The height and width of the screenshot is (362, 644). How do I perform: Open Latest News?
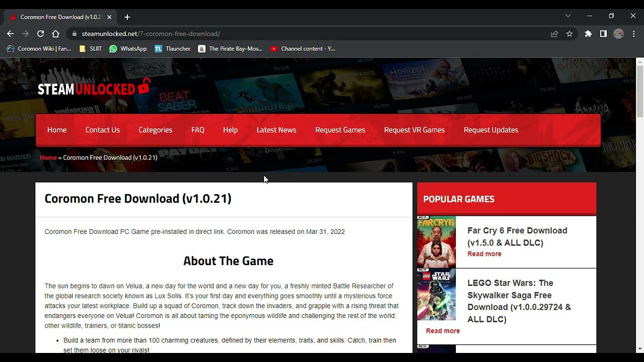pos(276,130)
